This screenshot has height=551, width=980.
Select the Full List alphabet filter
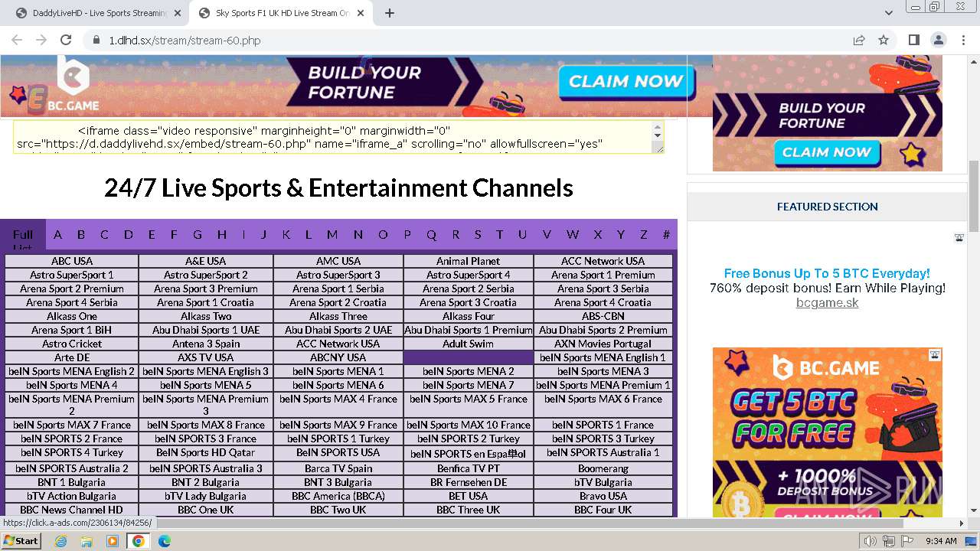23,236
